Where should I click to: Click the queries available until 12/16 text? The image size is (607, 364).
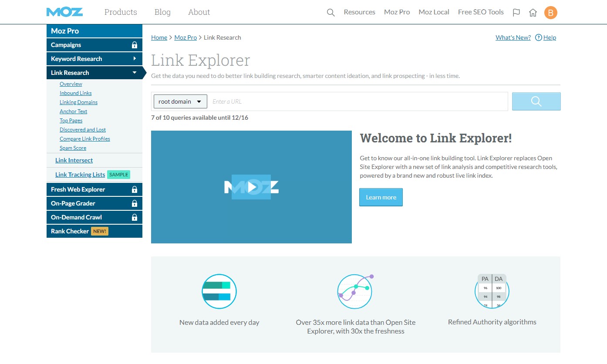click(x=199, y=118)
